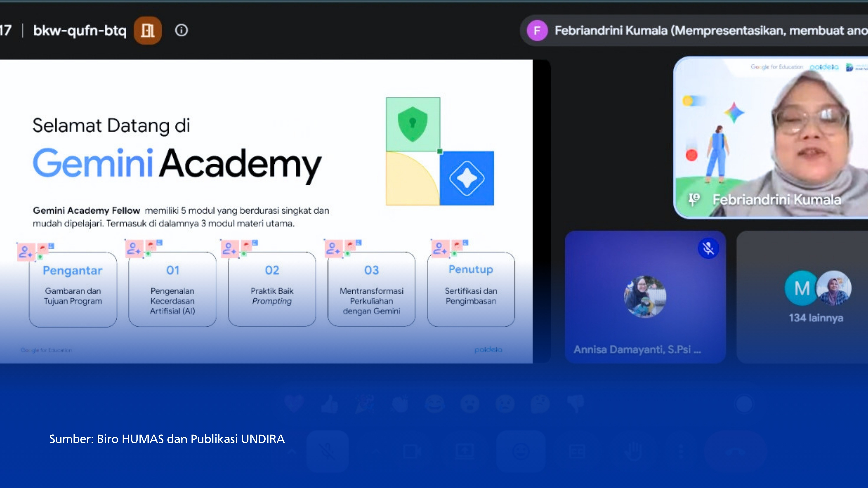This screenshot has height=488, width=868.
Task: Click the 'Selamat Datang di' heading
Action: [111, 126]
